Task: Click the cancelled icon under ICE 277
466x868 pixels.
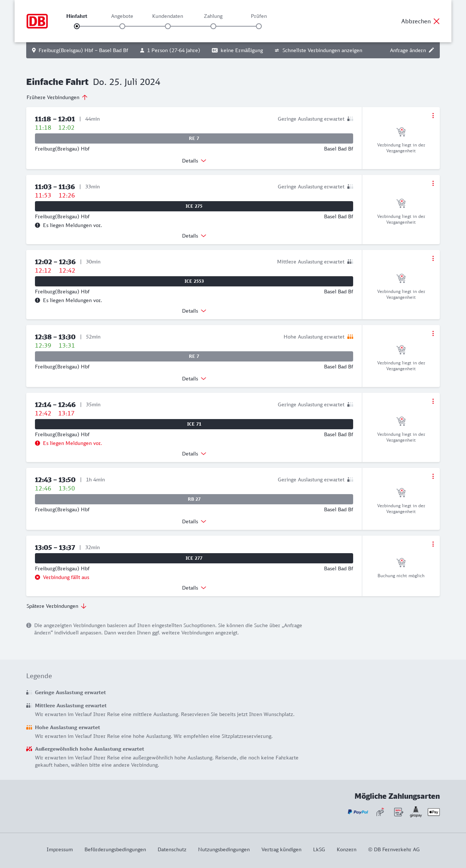Action: click(x=37, y=577)
